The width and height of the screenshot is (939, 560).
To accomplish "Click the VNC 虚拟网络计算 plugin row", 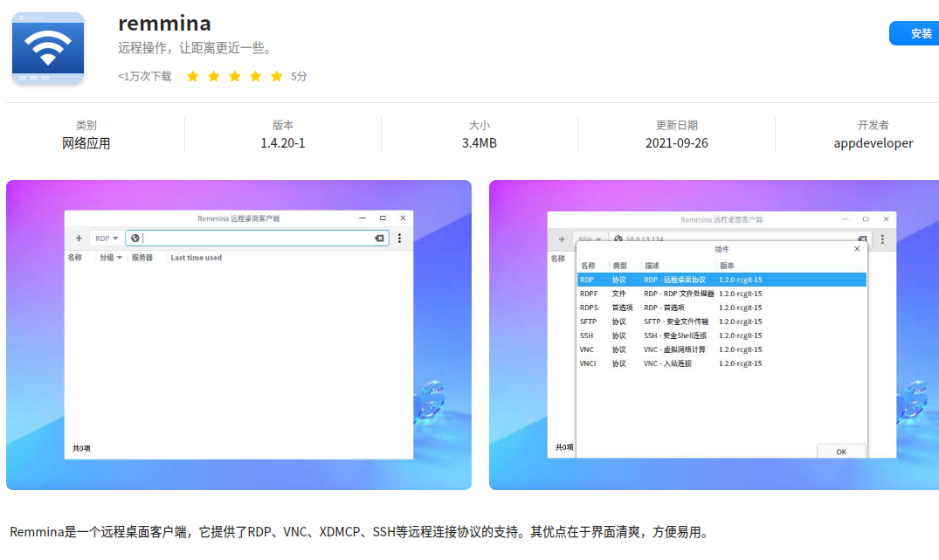I will pyautogui.click(x=722, y=349).
